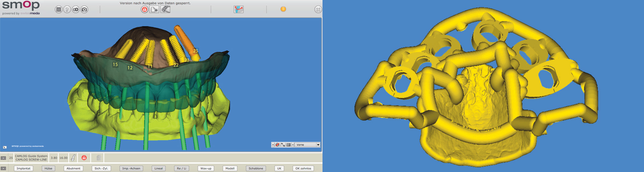Delete the implant with the trash icon
Image resolution: width=644 pixels, height=172 pixels.
(99, 158)
